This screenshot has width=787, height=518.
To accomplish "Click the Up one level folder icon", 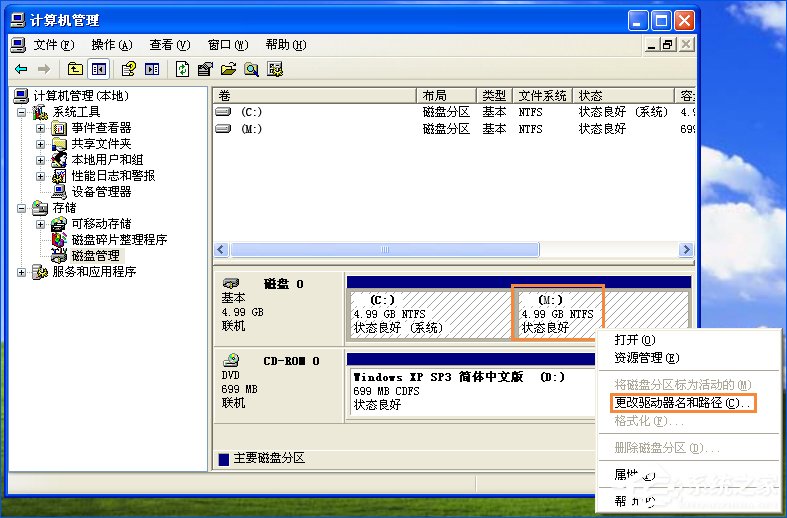I will click(x=75, y=69).
